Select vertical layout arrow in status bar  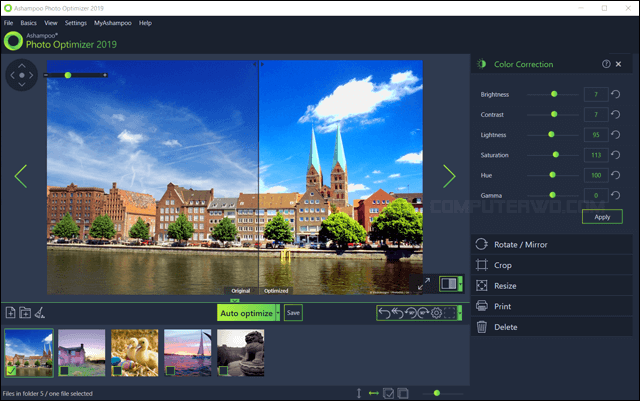pyautogui.click(x=359, y=393)
